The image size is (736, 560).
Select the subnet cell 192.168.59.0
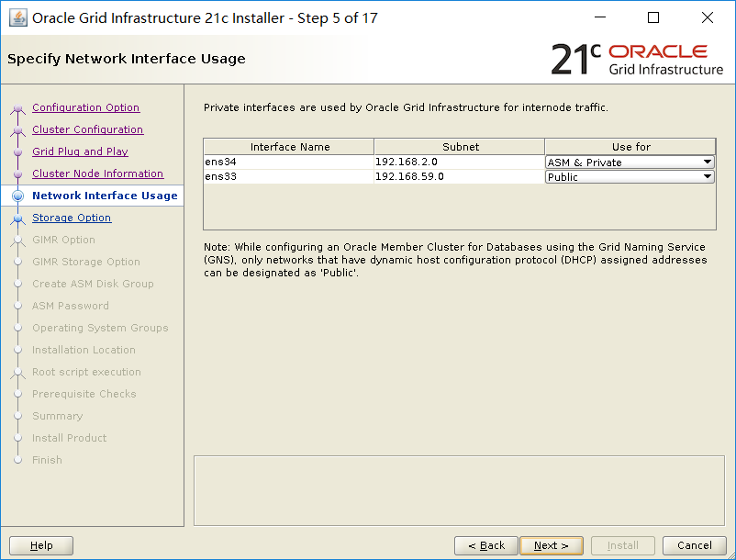(460, 176)
